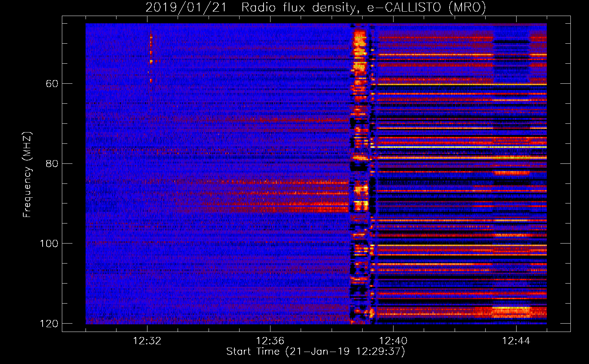Click the 12:32 time tick label
The width and height of the screenshot is (589, 364).
pos(147,341)
